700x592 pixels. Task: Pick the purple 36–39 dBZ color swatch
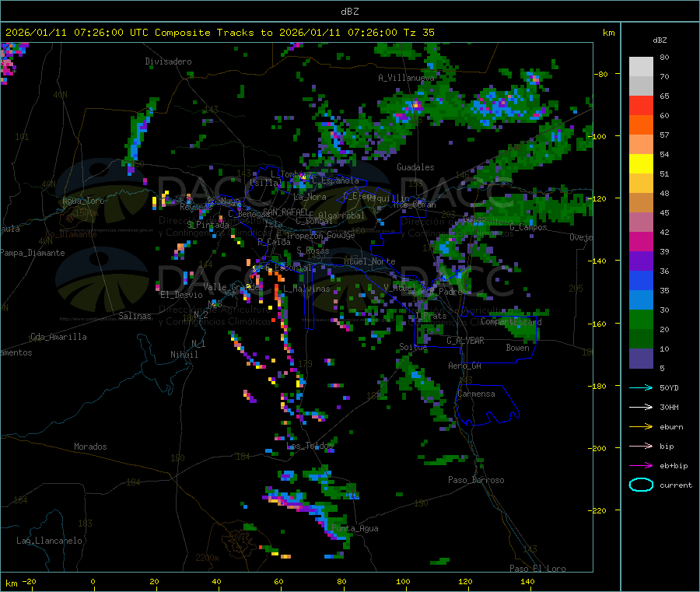coord(641,261)
